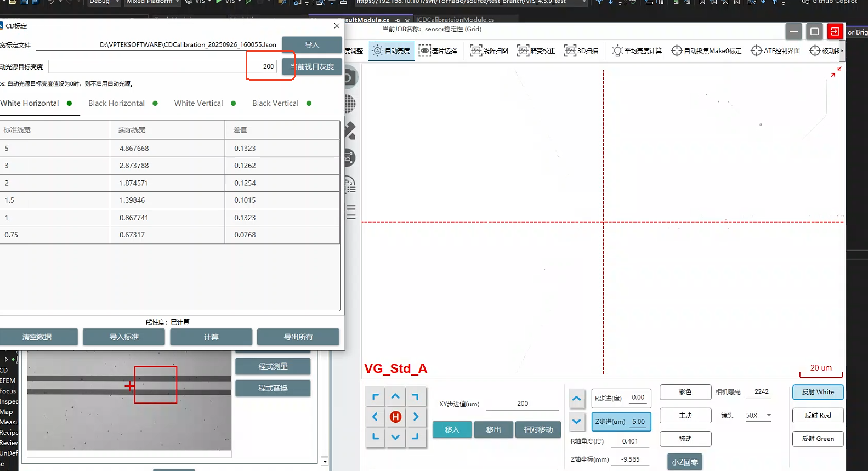Expand the toolbar overflow arrow

(x=842, y=51)
